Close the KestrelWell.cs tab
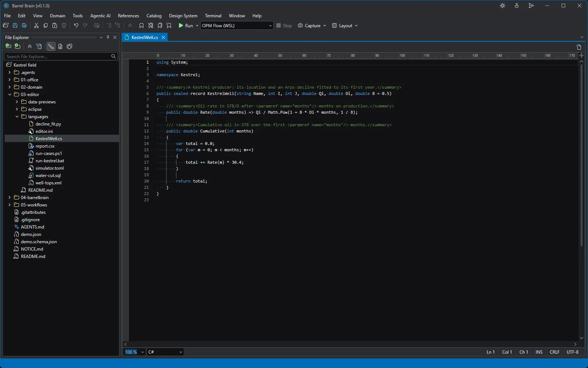This screenshot has height=368, width=588. tap(164, 38)
